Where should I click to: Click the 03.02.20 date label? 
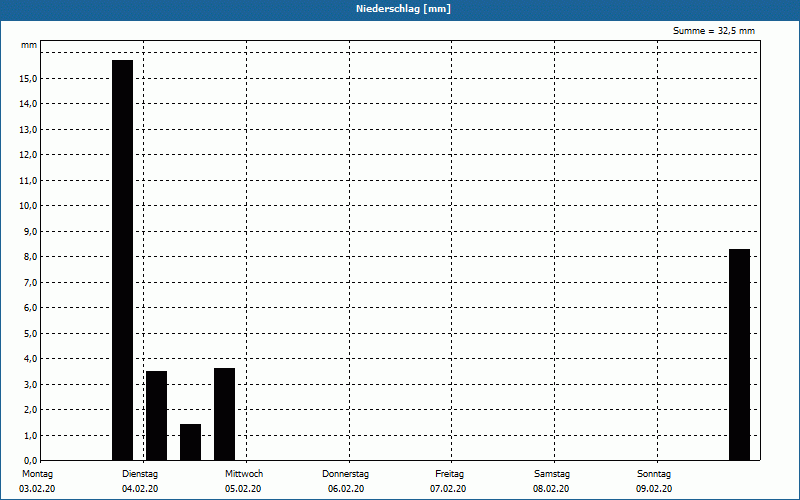click(36, 489)
